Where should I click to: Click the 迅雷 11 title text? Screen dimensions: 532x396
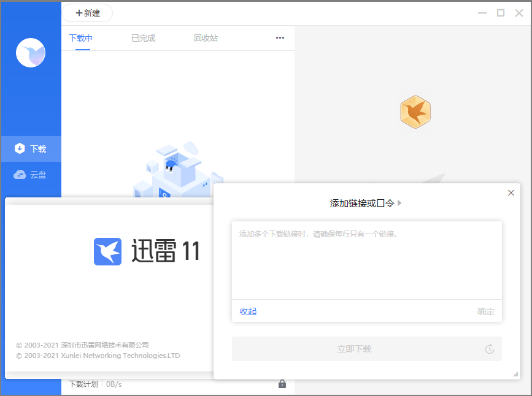click(x=166, y=251)
